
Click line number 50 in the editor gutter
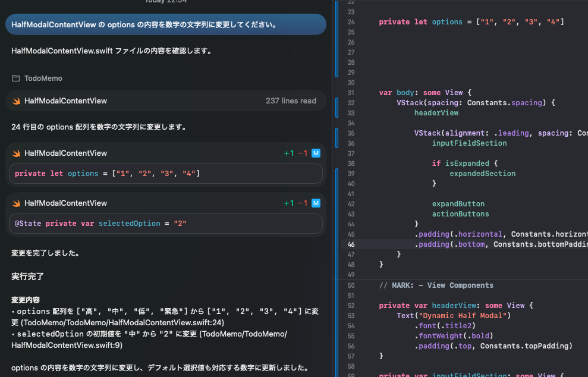[351, 285]
